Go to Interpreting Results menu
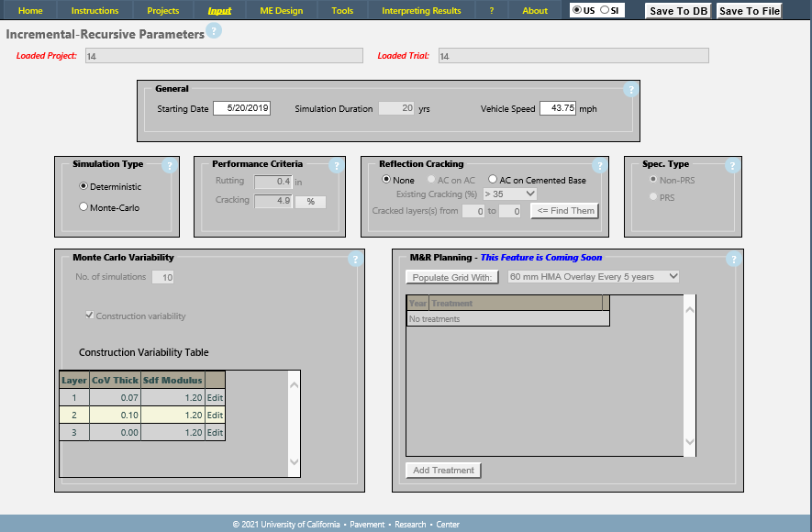Image resolution: width=812 pixels, height=532 pixels. coord(421,11)
